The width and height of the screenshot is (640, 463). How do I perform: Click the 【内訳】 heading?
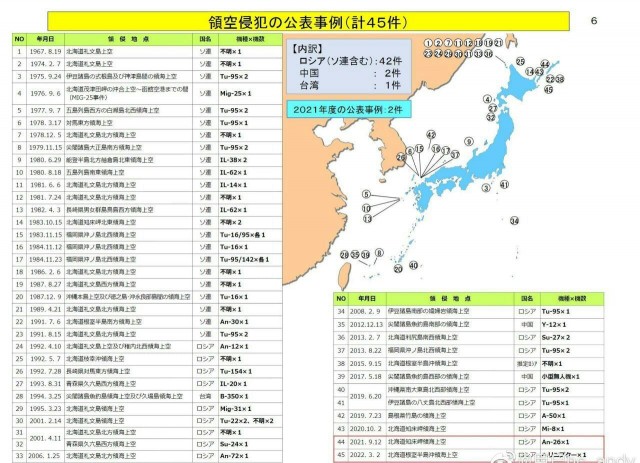306,49
